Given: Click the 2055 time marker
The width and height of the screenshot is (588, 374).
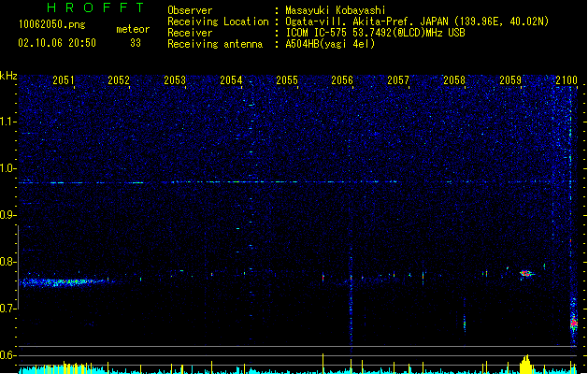Looking at the screenshot, I should point(287,80).
